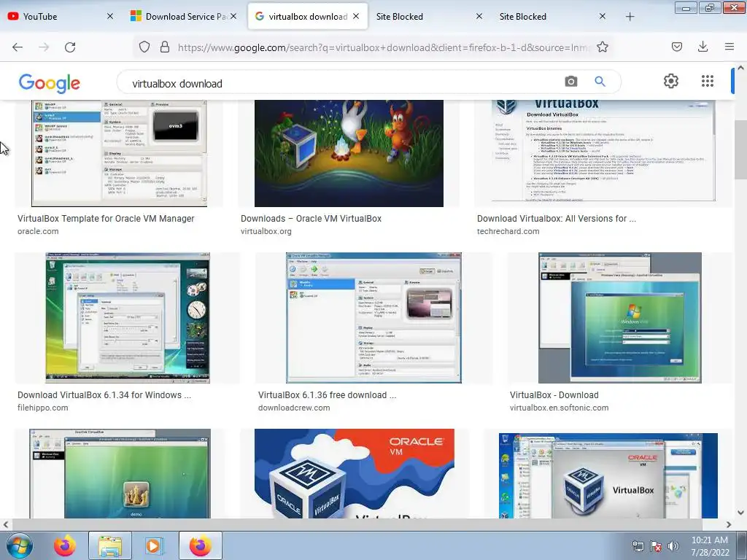This screenshot has height=560, width=747.
Task: Open a new tab with the plus button
Action: tap(630, 17)
